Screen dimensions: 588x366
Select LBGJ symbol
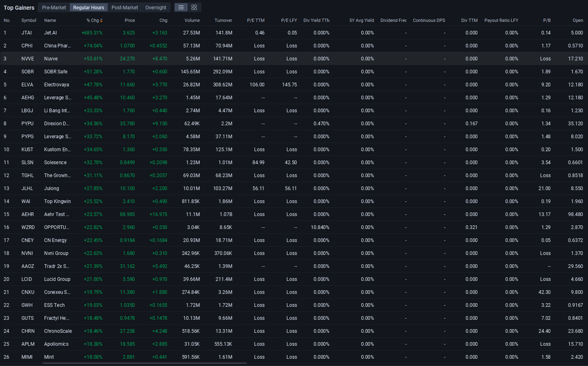tap(27, 110)
